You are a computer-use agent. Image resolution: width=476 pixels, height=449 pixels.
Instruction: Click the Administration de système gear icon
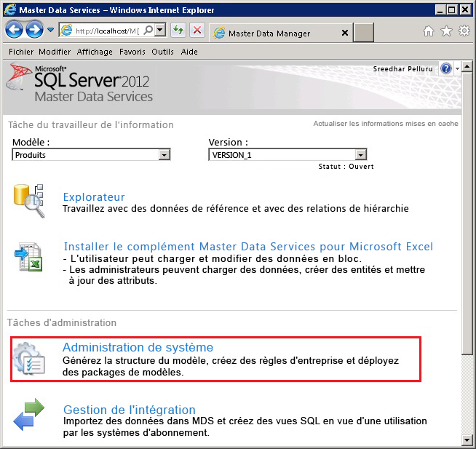(30, 358)
